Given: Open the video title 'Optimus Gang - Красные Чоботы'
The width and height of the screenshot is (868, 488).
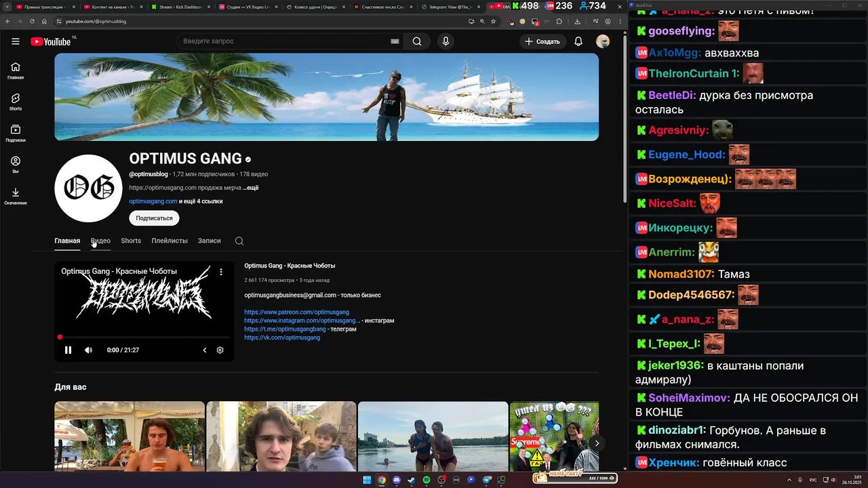Looking at the screenshot, I should click(x=290, y=266).
